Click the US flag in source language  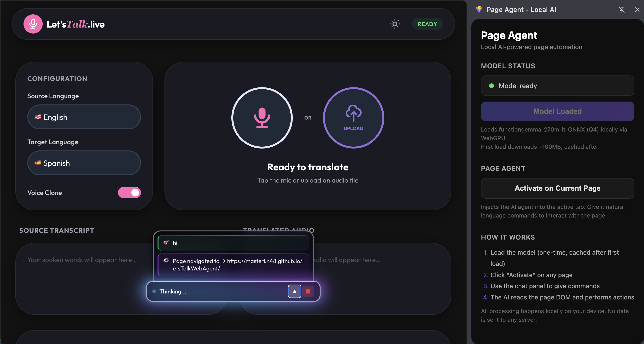pos(38,117)
